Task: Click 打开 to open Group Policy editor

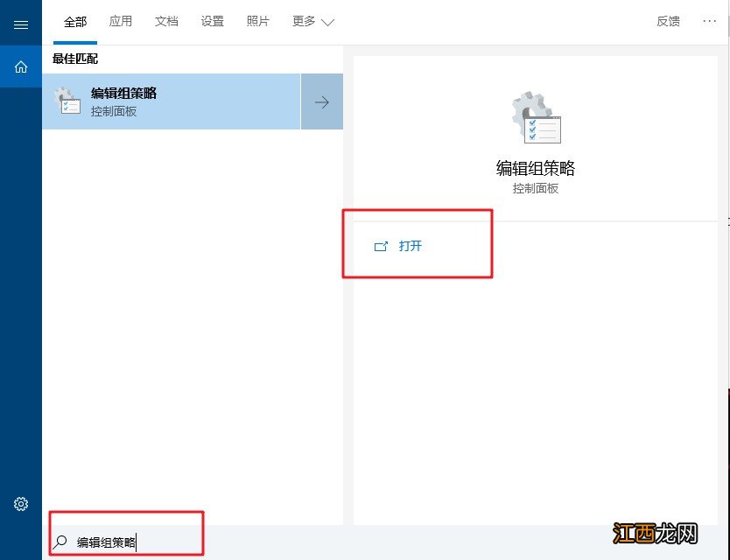Action: point(411,246)
